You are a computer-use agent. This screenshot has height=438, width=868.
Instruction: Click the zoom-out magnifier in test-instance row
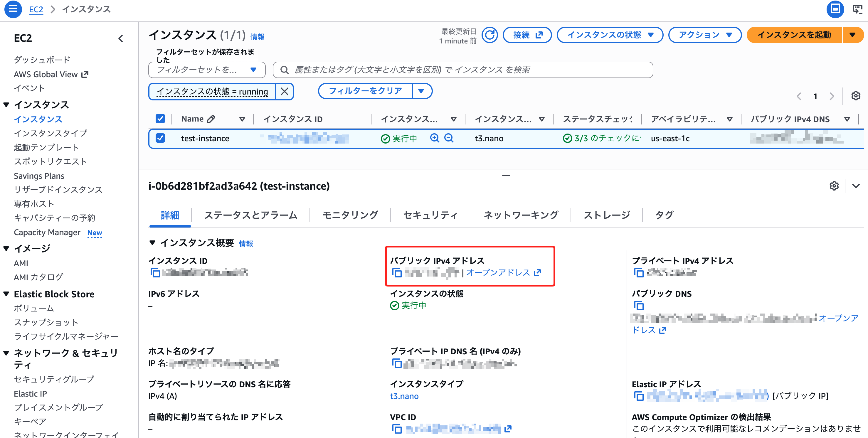[x=448, y=138]
